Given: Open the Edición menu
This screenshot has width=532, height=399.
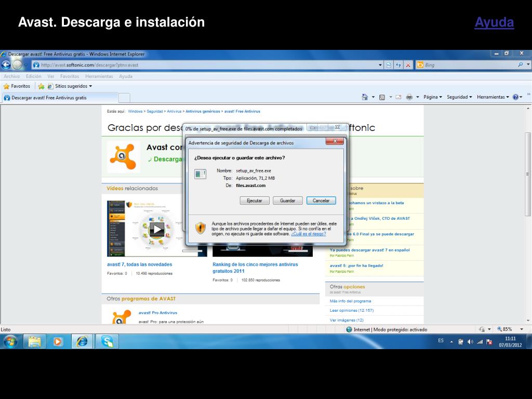Looking at the screenshot, I should click(34, 76).
